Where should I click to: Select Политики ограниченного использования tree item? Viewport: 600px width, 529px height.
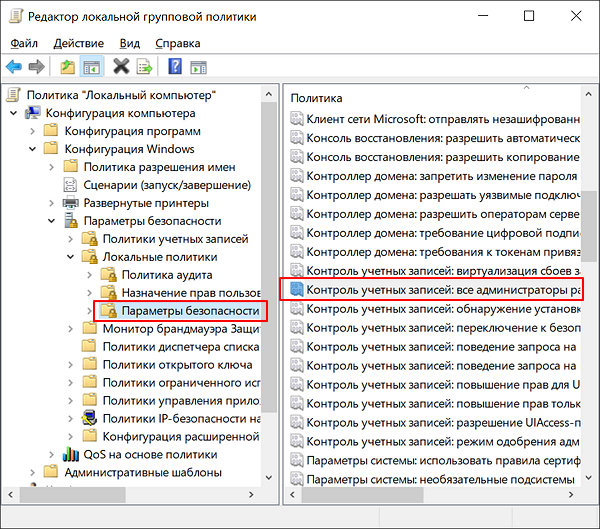click(x=181, y=382)
